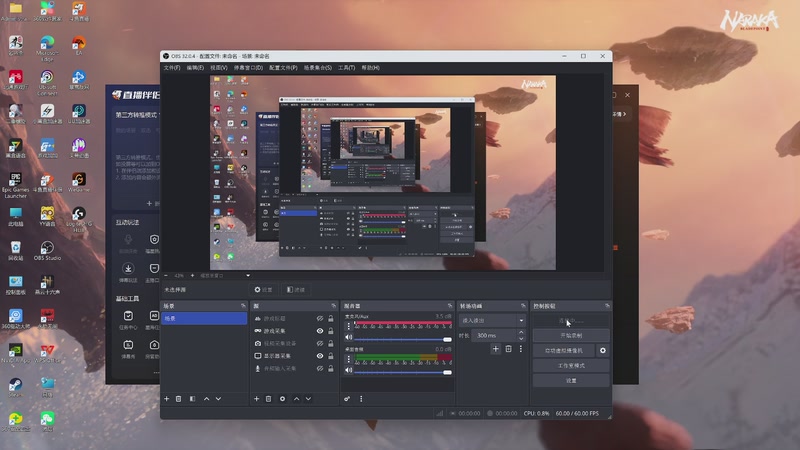The width and height of the screenshot is (800, 450).
Task: Add a transition with plus icon
Action: click(495, 349)
